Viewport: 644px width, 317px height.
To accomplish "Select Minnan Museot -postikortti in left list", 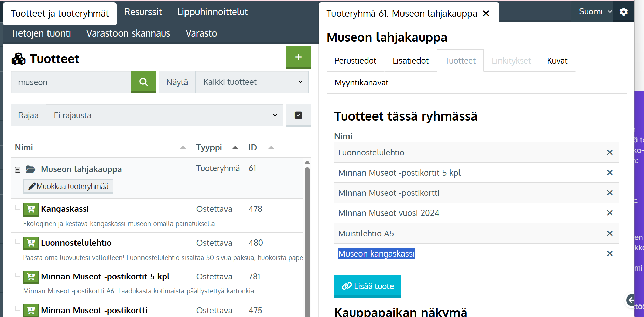I will coord(94,311).
